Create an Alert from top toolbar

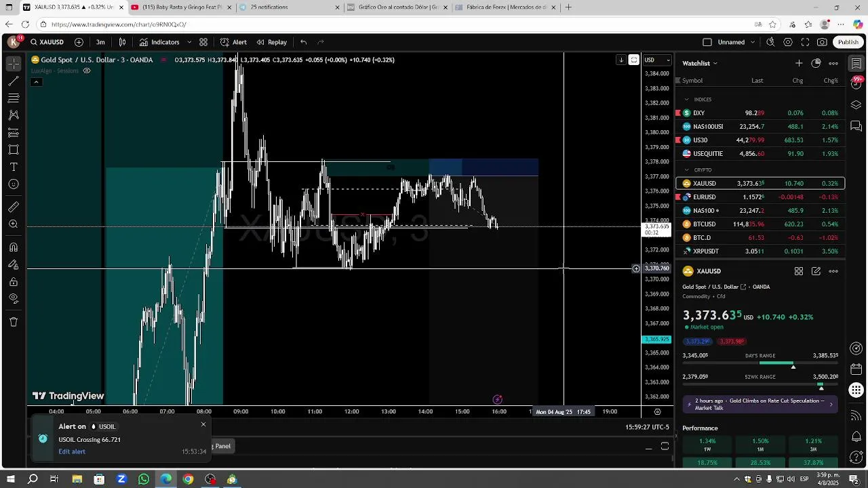[234, 42]
